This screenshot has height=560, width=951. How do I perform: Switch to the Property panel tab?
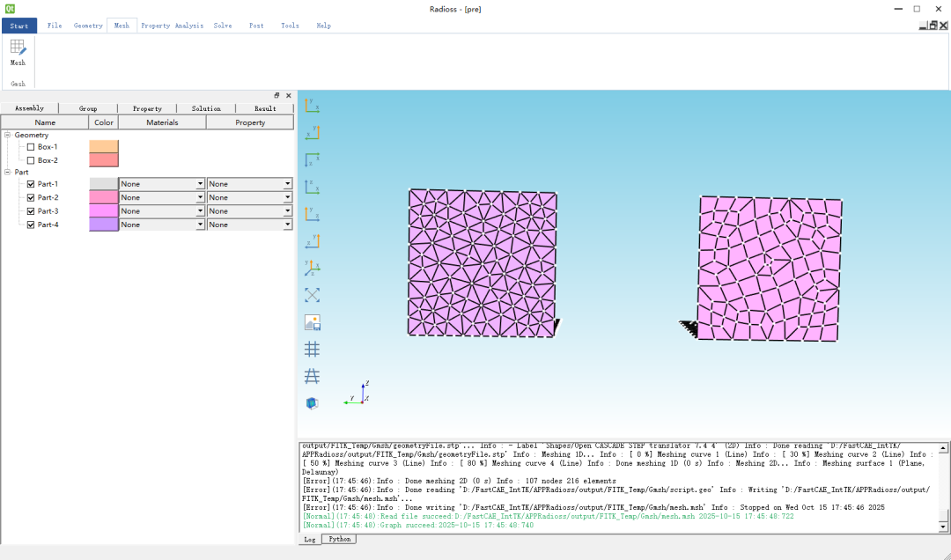coord(147,108)
